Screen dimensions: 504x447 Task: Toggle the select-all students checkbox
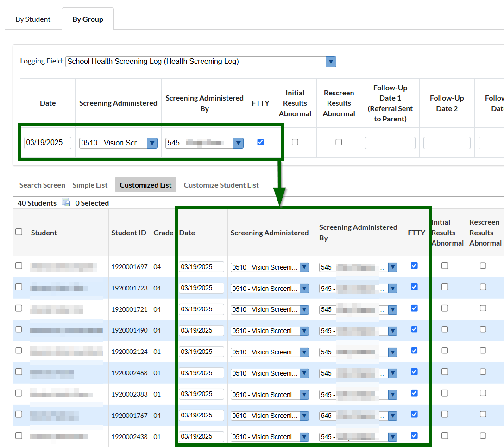pos(19,232)
